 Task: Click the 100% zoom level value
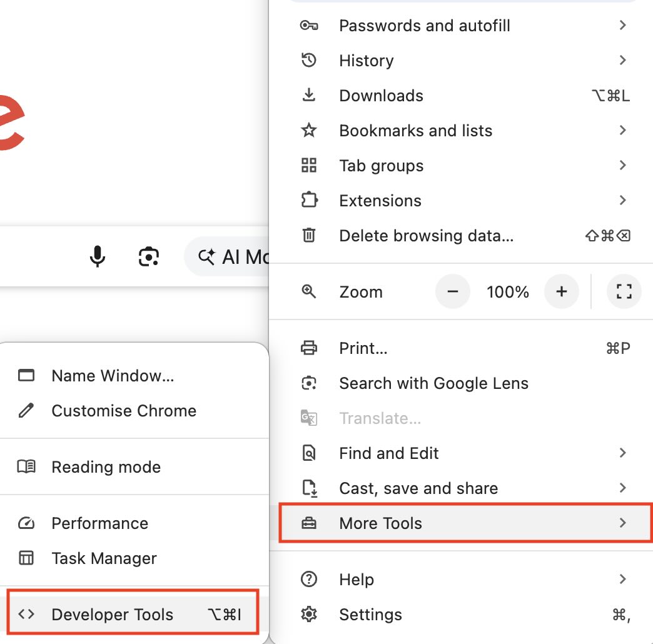(x=507, y=291)
